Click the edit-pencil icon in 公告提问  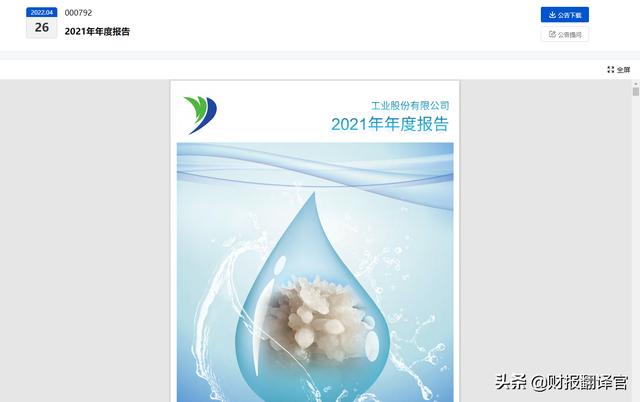coord(552,34)
